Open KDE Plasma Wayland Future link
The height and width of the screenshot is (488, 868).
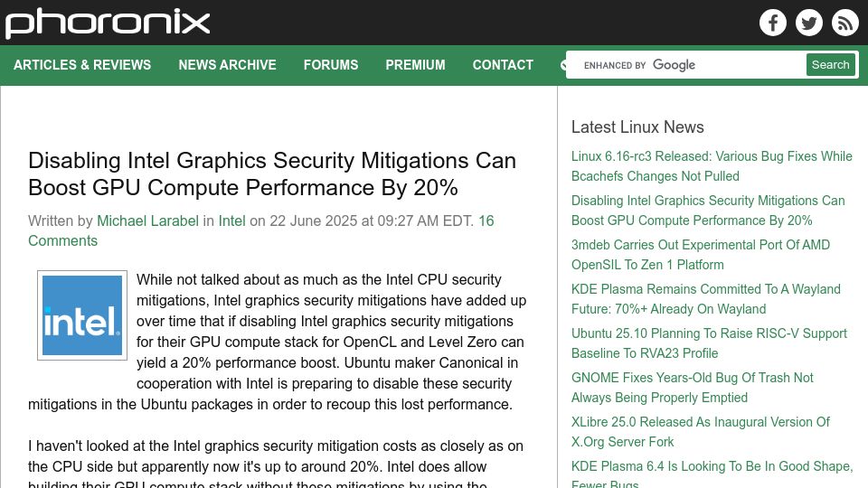point(706,299)
